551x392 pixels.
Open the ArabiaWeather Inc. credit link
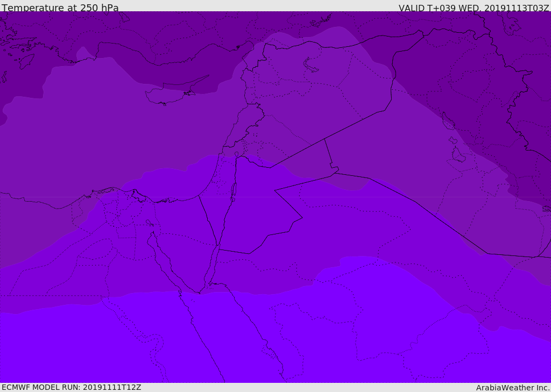click(x=513, y=387)
